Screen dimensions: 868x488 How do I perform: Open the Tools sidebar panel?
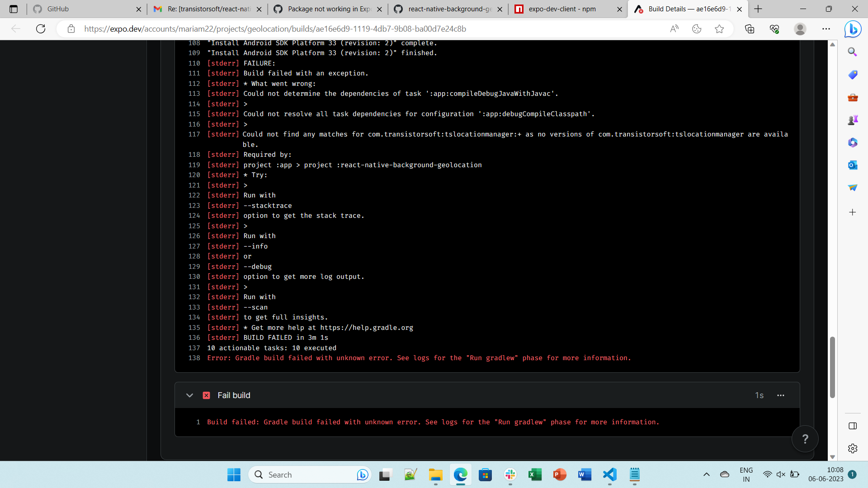coord(853,97)
